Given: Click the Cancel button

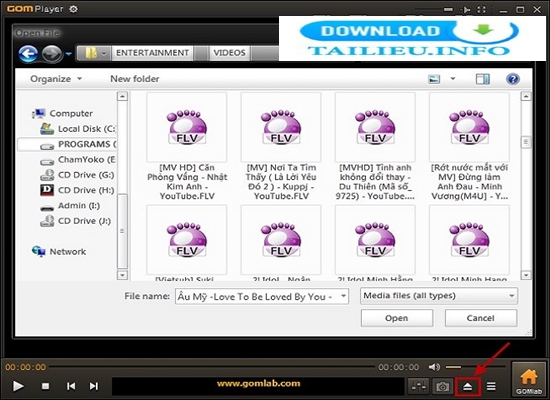Looking at the screenshot, I should [x=481, y=318].
